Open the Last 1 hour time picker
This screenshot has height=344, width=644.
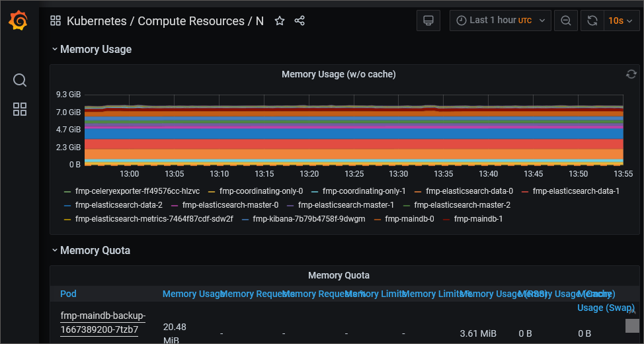(500, 21)
